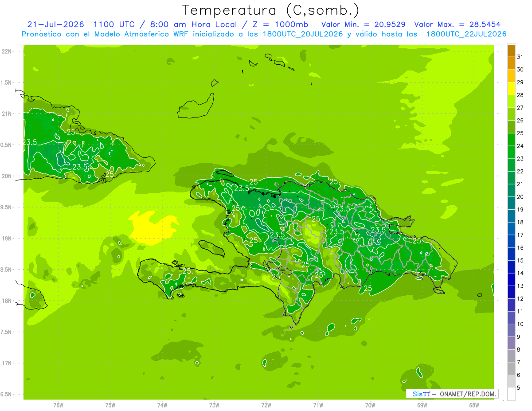Pick the dark blue 13–14 legend swatch
The height and width of the screenshot is (411, 532).
tap(511, 280)
